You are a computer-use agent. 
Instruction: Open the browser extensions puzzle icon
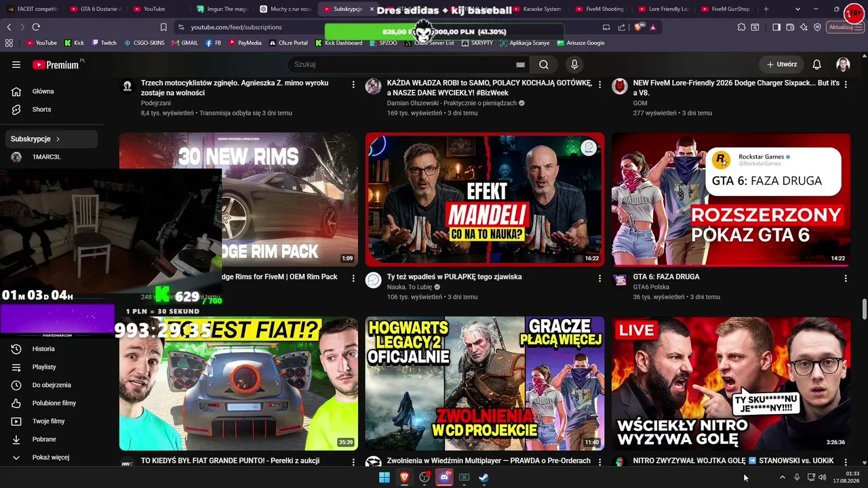tap(742, 27)
